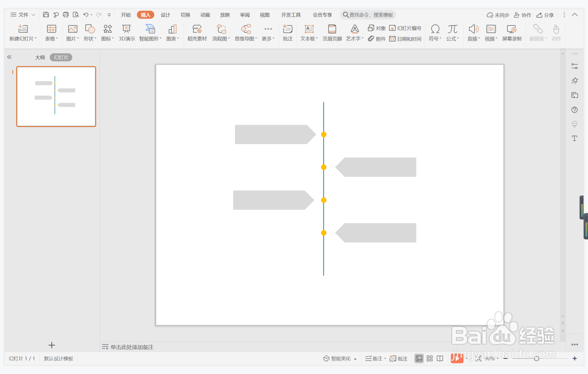Click the zoom slider handle
Viewport: 588px width, 374px height.
(x=536, y=358)
